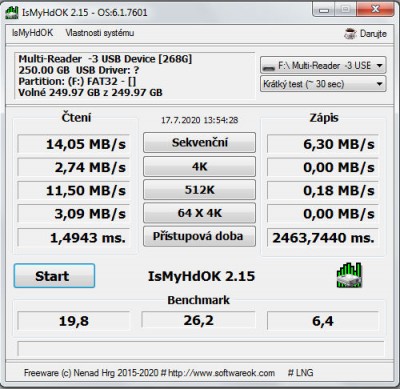Viewport: 400px width, 389px height.
Task: Click the bottom progress bar
Action: [200, 348]
